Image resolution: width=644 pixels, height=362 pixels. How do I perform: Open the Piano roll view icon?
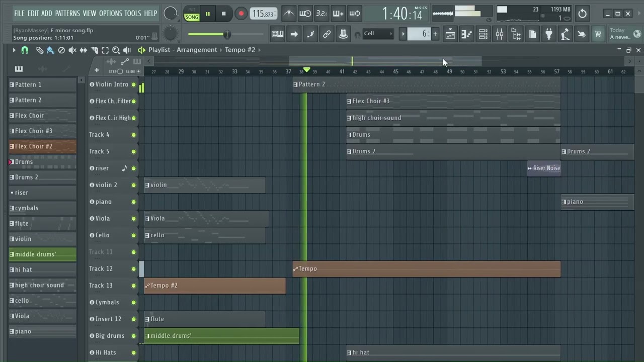click(466, 34)
